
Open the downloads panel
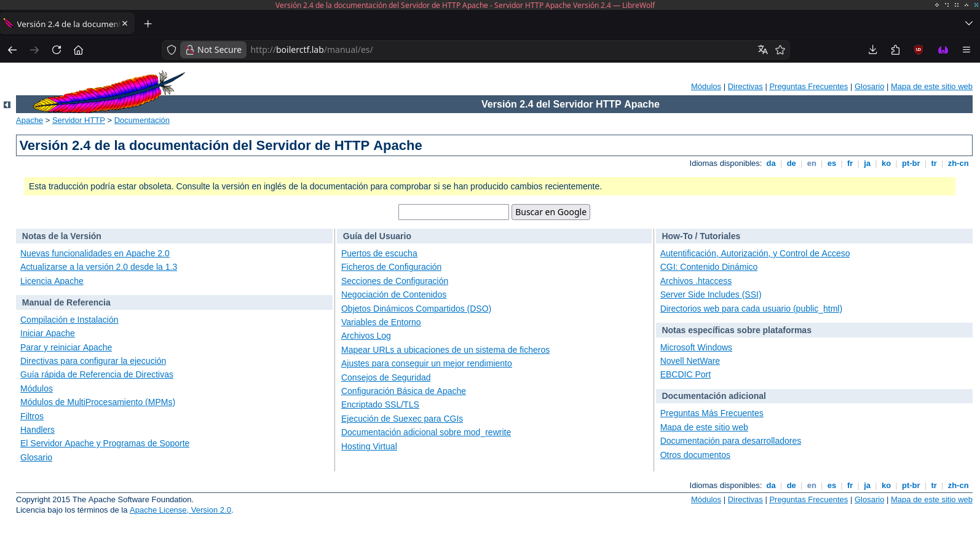tap(872, 50)
